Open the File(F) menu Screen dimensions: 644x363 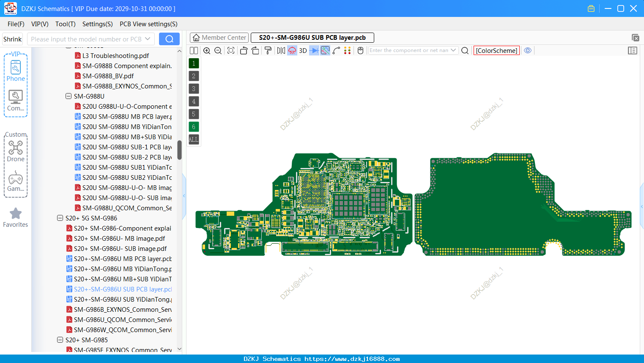pos(16,24)
